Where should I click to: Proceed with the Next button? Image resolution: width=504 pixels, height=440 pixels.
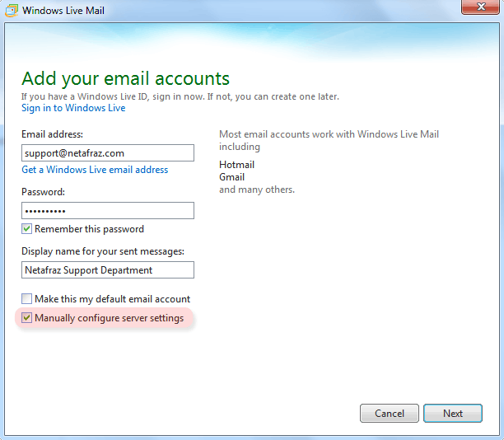point(453,414)
